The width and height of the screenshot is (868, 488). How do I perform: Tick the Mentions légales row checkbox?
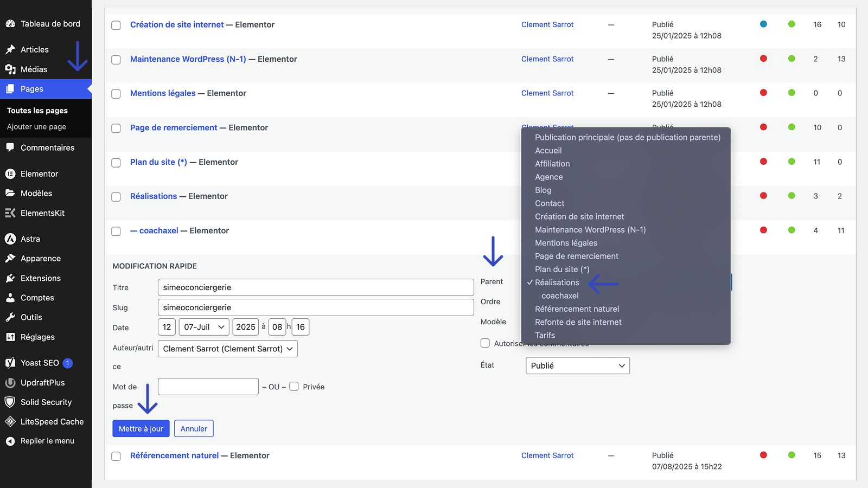point(116,94)
